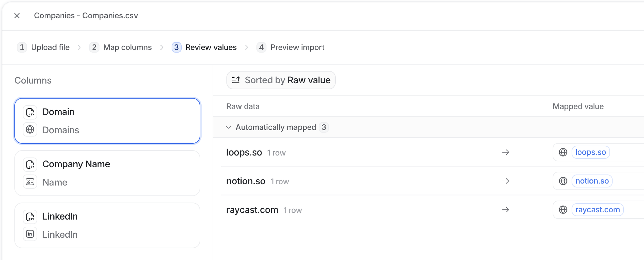Open the loops.so mapped link

591,152
